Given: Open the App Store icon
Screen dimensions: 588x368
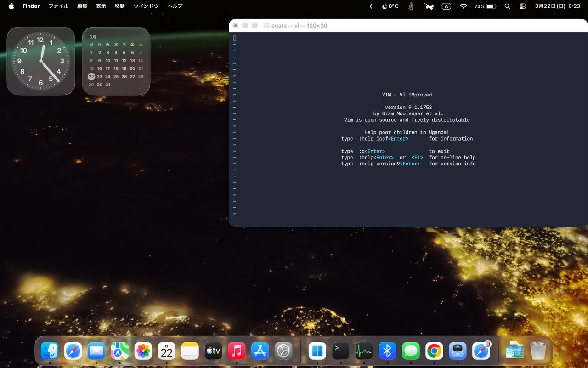Looking at the screenshot, I should [260, 351].
